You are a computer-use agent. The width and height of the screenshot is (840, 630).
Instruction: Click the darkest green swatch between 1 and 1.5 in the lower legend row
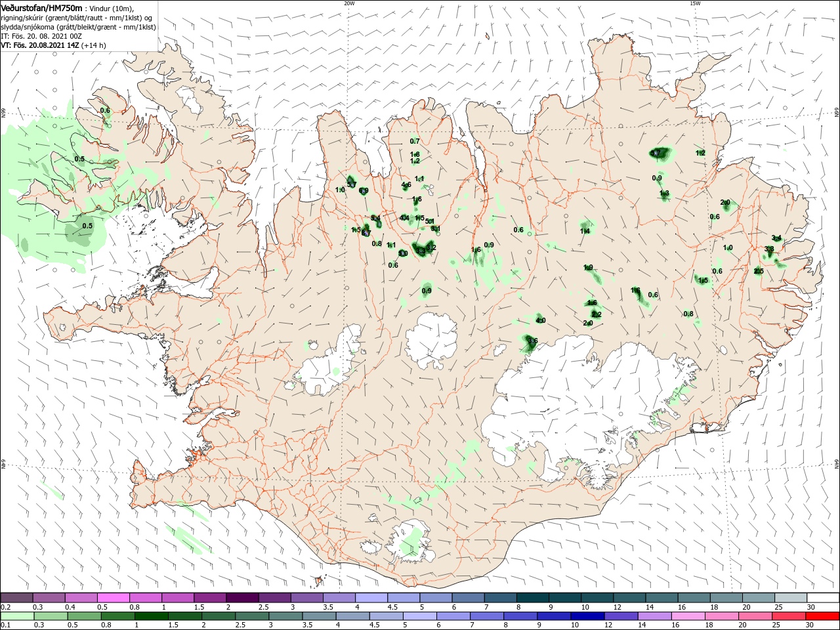click(152, 616)
